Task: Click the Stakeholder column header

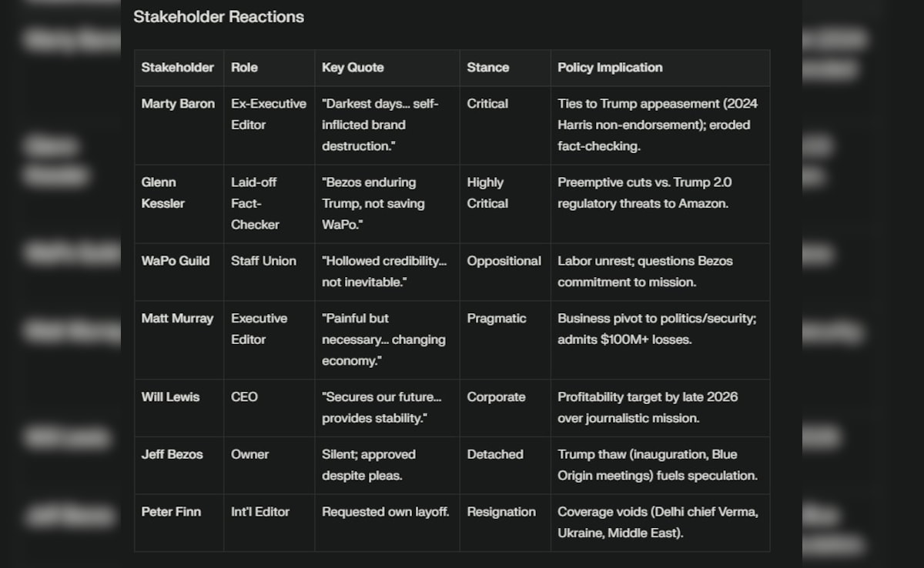Action: click(178, 68)
